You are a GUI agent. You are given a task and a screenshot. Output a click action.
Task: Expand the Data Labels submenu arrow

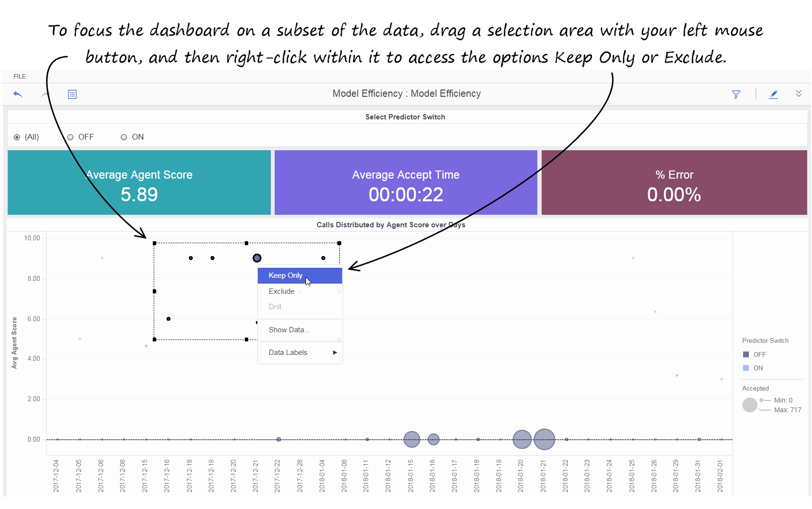[x=335, y=352]
